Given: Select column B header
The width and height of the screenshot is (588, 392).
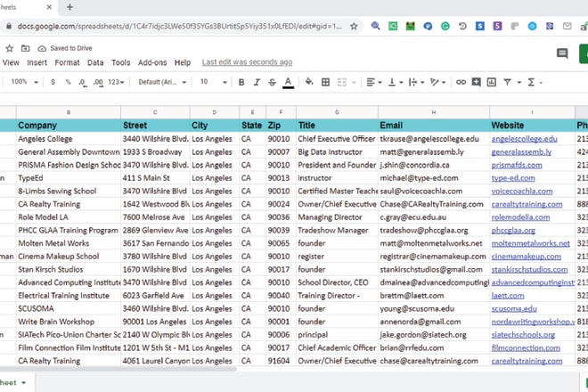Looking at the screenshot, I should pos(69,112).
